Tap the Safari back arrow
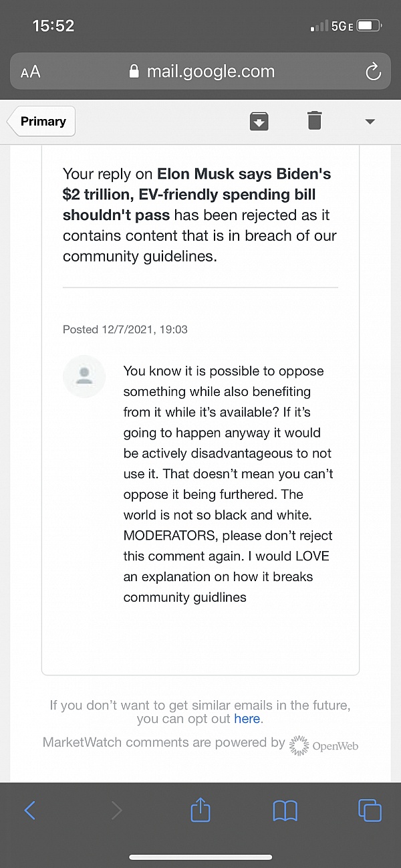 coord(30,811)
